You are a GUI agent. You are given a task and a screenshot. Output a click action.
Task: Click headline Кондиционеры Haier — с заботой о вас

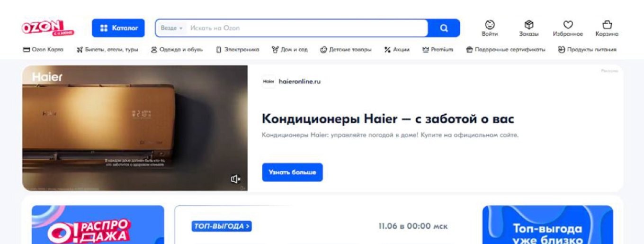(388, 118)
